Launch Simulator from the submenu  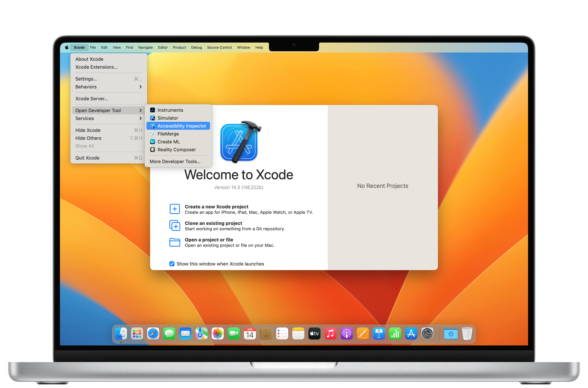click(168, 118)
